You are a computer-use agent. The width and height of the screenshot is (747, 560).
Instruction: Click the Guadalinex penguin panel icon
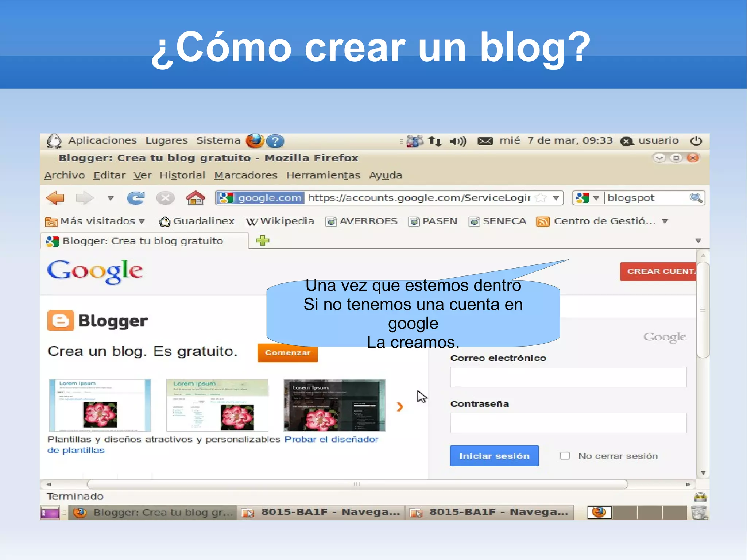click(x=54, y=141)
